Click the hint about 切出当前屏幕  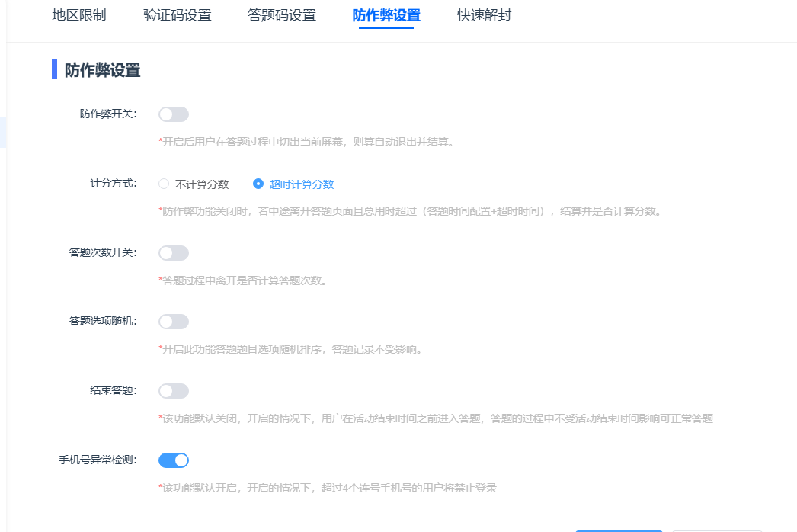click(306, 142)
